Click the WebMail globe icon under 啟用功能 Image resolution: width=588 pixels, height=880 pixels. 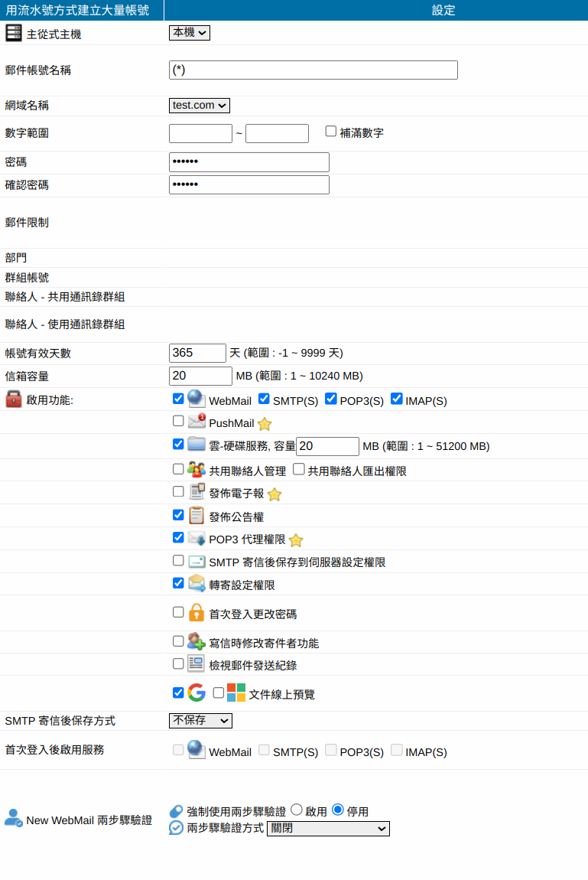coord(197,399)
